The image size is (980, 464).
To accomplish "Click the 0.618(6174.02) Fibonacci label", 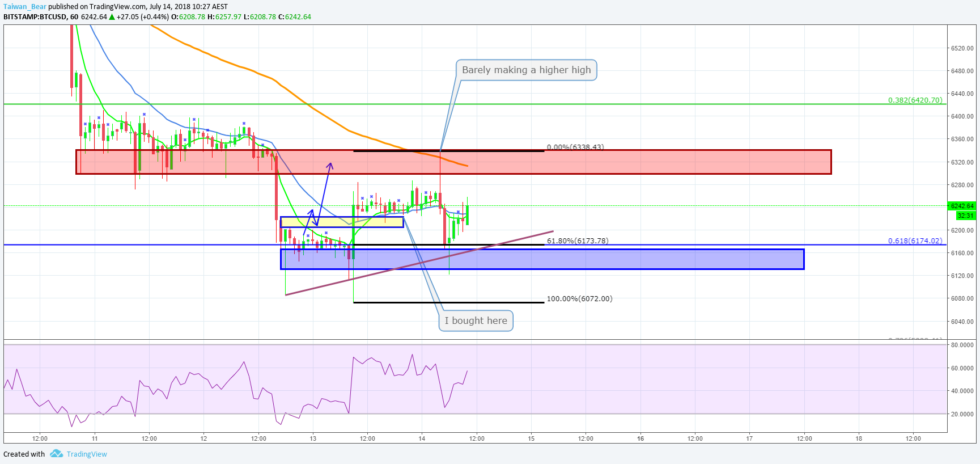I will point(915,241).
